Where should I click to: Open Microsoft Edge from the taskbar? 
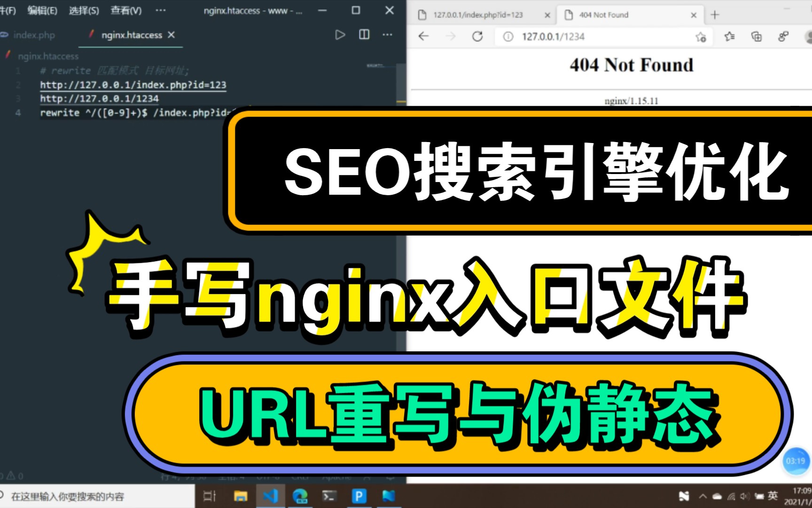click(300, 496)
